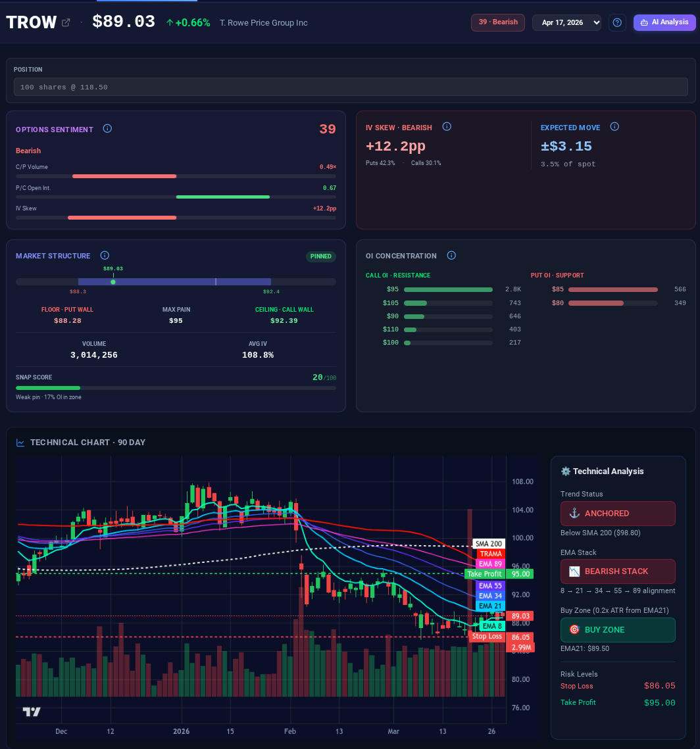Viewport: 700px width, 749px height.
Task: Click the 89.03 price axis tag
Action: pyautogui.click(x=520, y=616)
